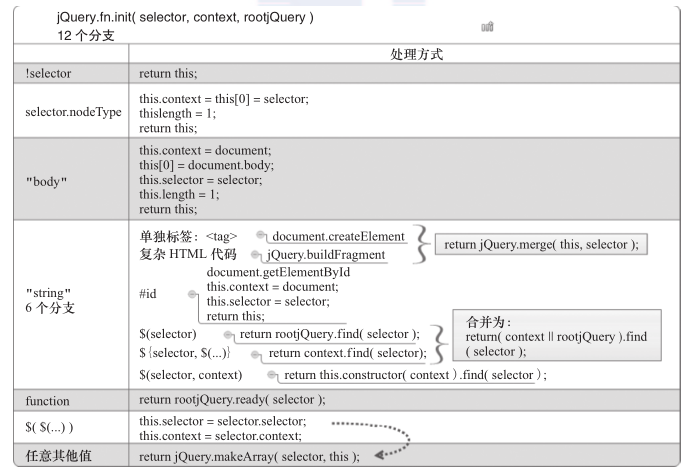Click the text document.createElement

coord(338,236)
